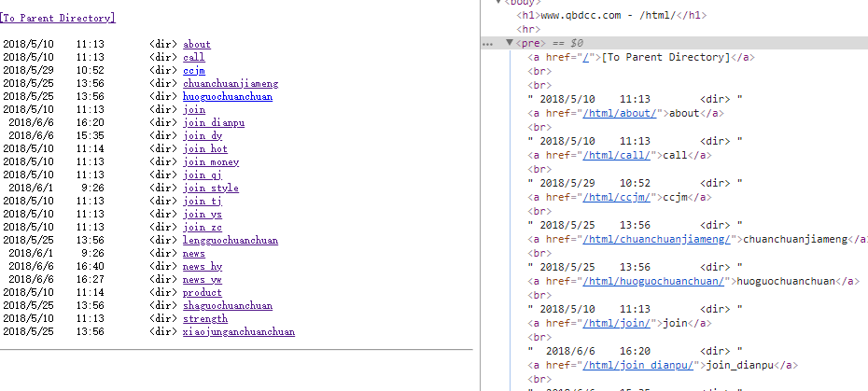The height and width of the screenshot is (391, 868).
Task: Select the hr element node in DevTools
Action: coord(528,29)
